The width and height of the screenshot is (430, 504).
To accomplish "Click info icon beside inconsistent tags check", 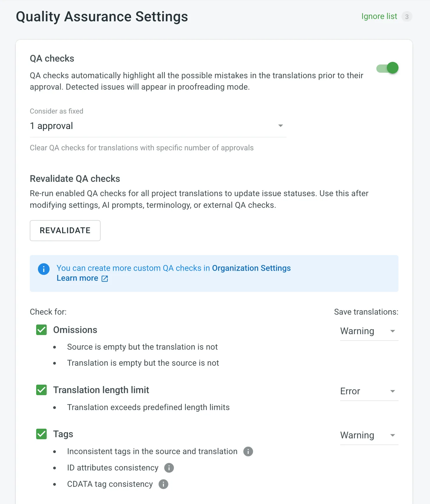I will pos(248,451).
